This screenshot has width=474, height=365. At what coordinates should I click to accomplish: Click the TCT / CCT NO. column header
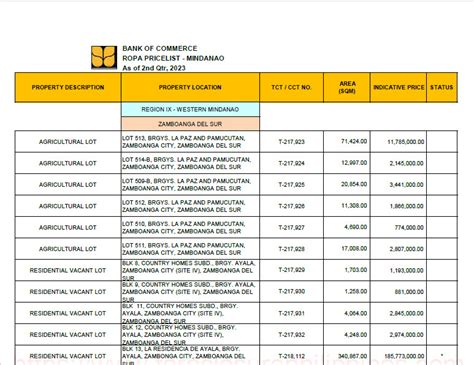click(291, 87)
